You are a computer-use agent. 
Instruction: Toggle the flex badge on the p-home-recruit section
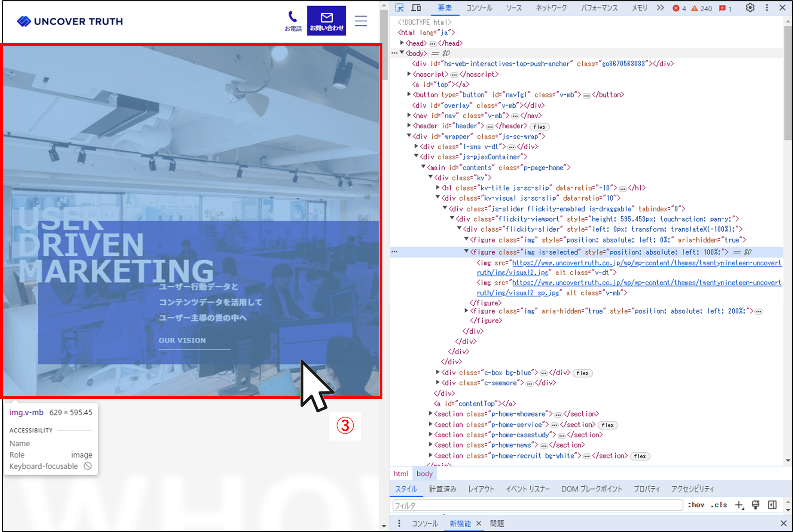[640, 456]
